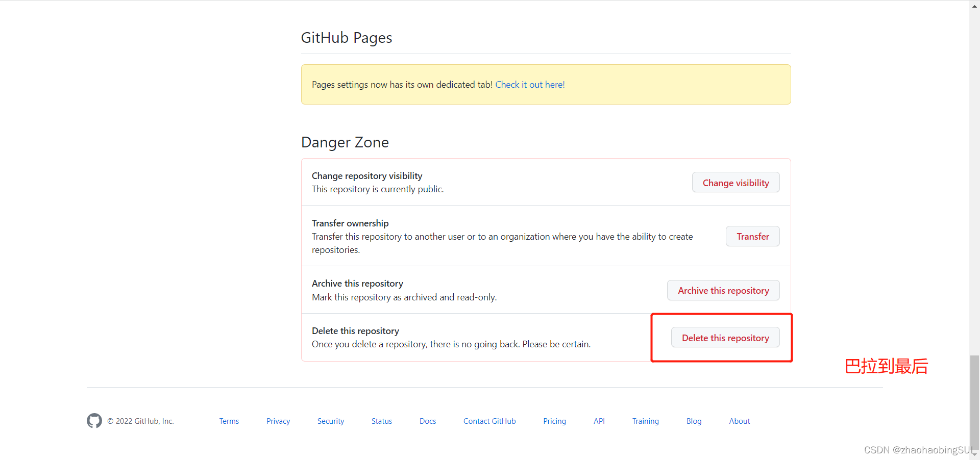Screen dimensions: 980x460
Task: Click the Archive this repository button
Action: pos(723,290)
